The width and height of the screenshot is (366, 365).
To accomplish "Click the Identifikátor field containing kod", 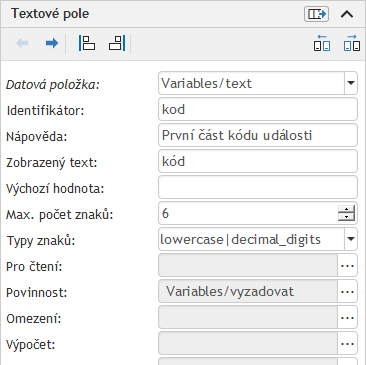I will [x=258, y=109].
